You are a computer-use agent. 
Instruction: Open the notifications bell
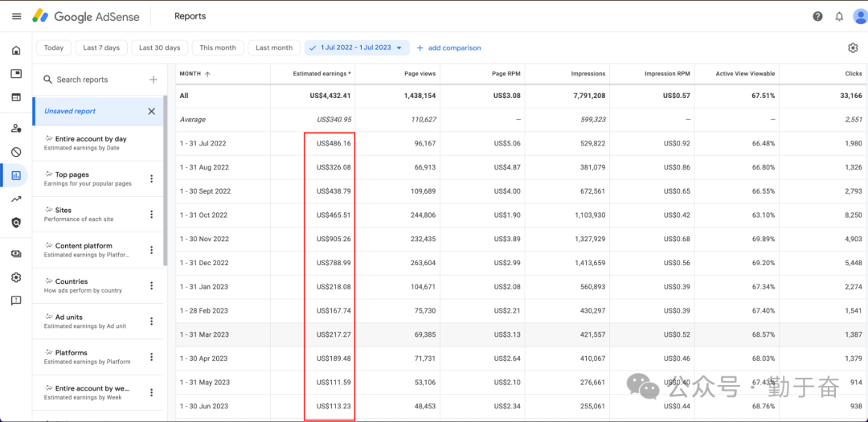[x=839, y=16]
